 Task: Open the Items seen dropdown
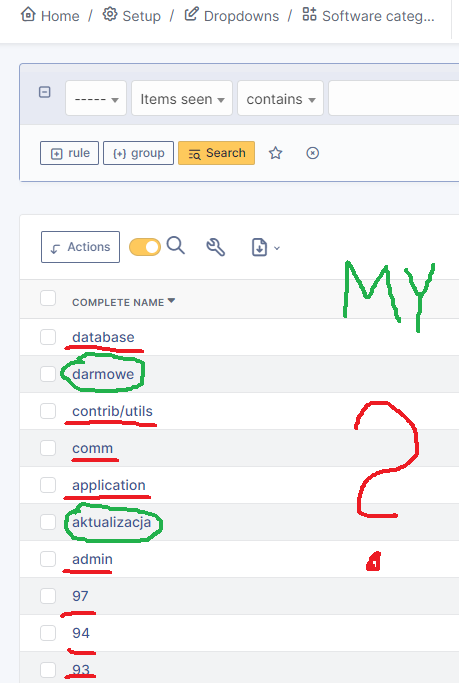182,98
